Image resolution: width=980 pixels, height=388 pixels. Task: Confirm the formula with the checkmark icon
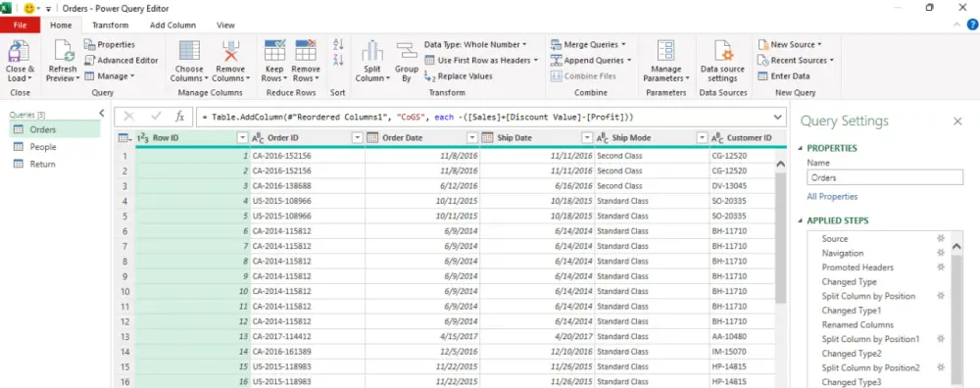coord(156,117)
